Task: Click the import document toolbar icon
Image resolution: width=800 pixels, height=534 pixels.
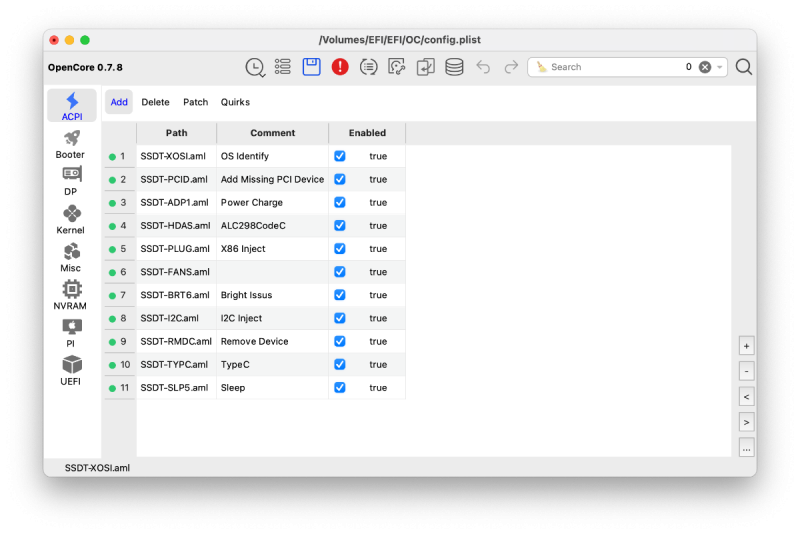Action: [x=425, y=67]
